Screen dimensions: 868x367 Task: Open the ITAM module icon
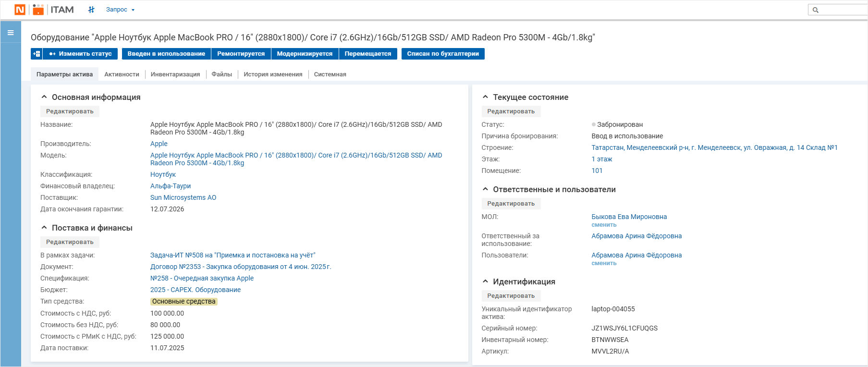click(x=38, y=10)
